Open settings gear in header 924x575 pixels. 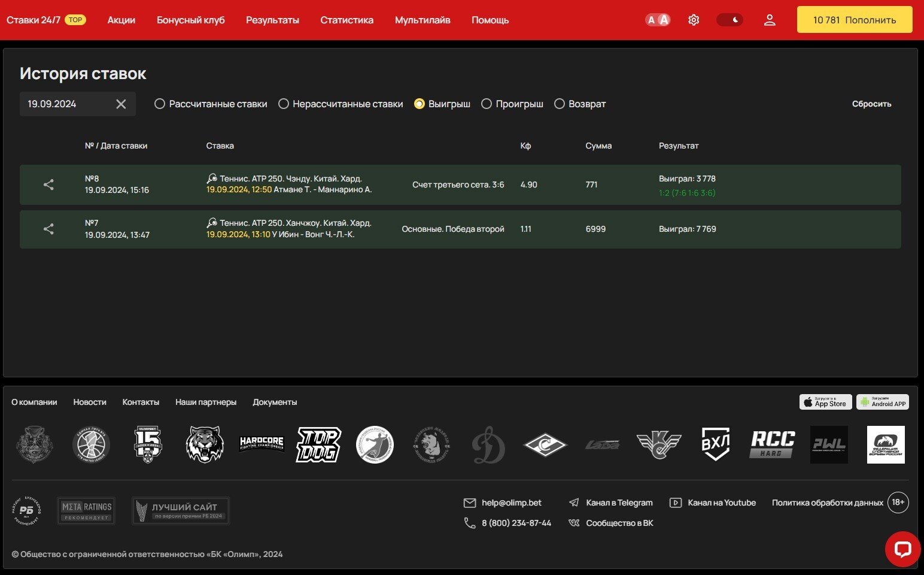(x=694, y=20)
